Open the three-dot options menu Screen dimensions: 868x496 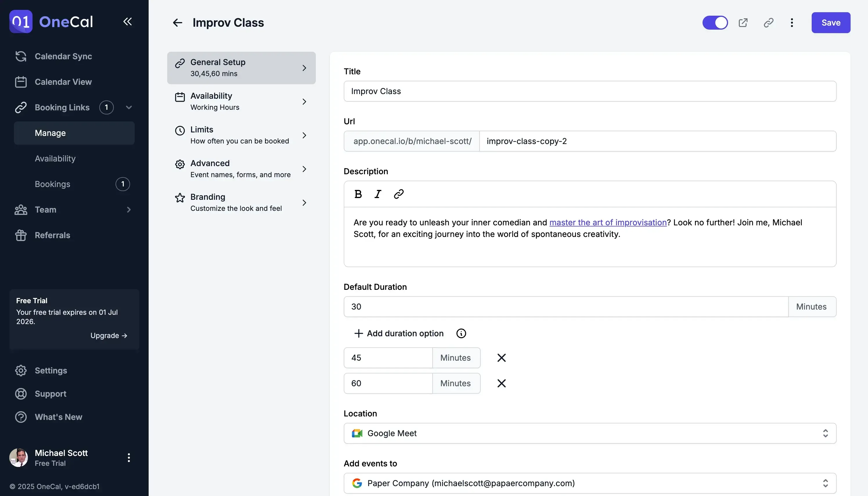(x=792, y=22)
